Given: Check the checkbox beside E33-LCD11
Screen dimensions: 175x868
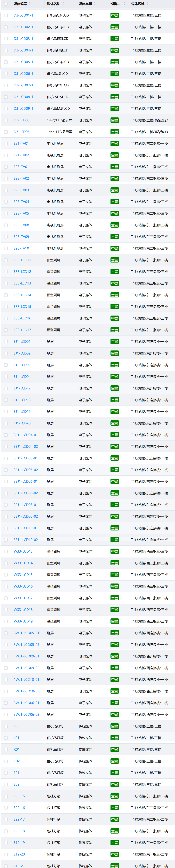Looking at the screenshot, I should (x=6, y=260).
